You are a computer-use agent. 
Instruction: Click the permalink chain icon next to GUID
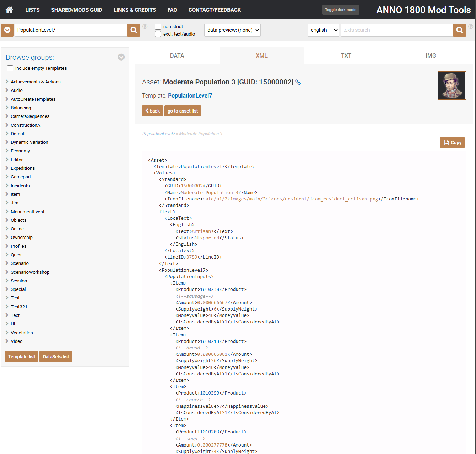coord(298,82)
